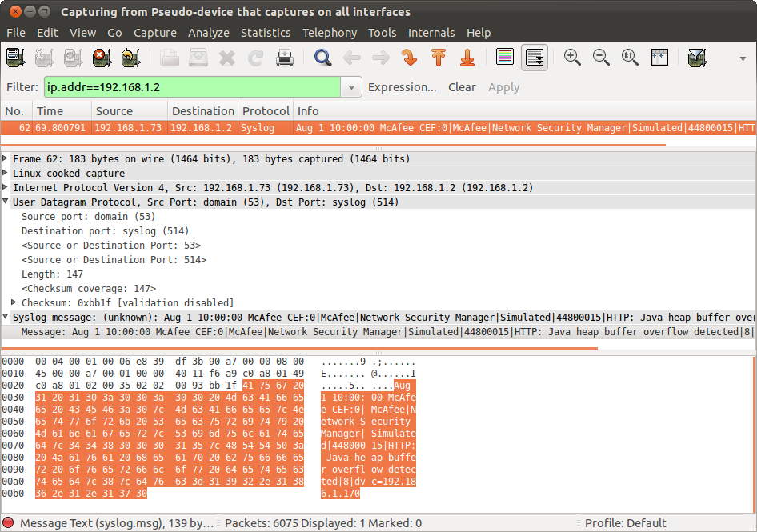Click the resize all columns icon

(x=659, y=57)
